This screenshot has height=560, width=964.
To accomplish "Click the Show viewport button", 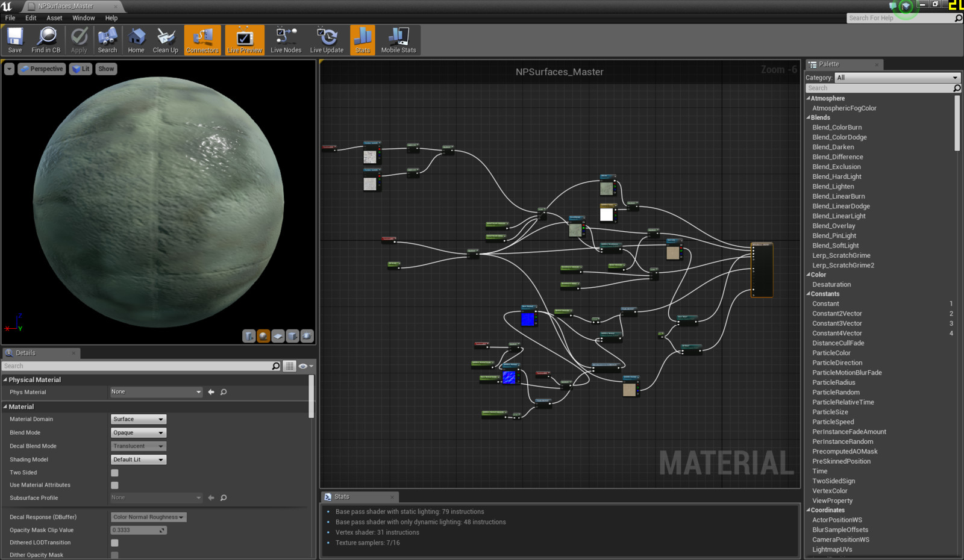I will (x=106, y=69).
